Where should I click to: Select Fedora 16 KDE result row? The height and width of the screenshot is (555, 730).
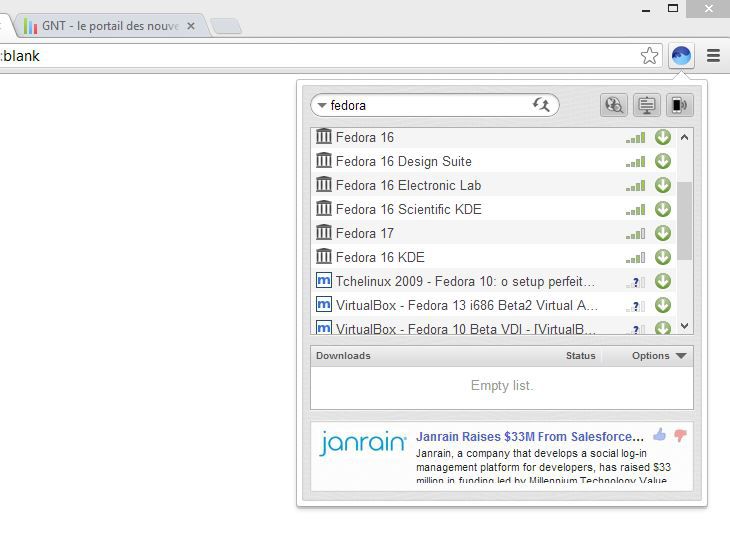493,257
